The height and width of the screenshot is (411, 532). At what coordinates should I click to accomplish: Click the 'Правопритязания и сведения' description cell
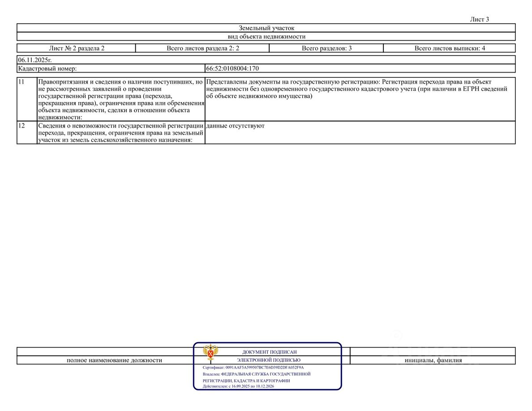pos(121,99)
